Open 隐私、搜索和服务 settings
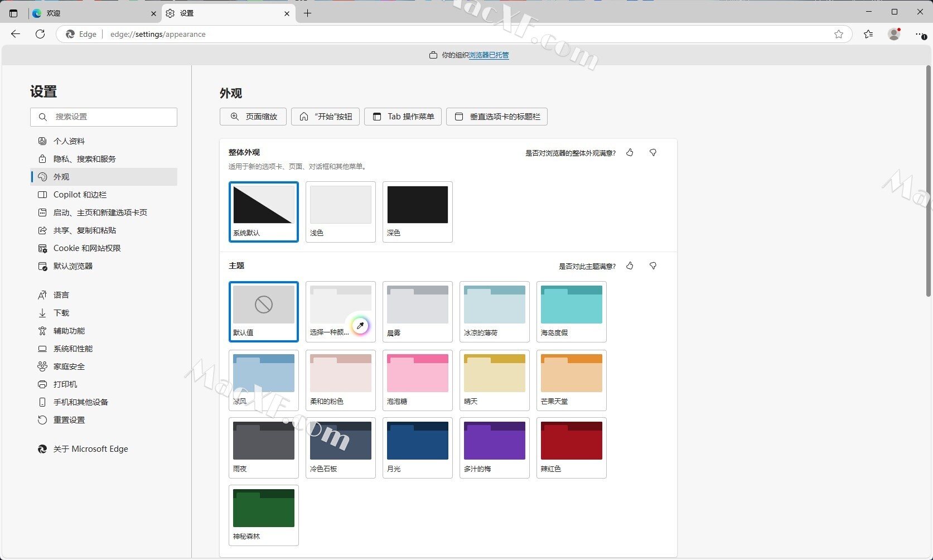Viewport: 933px width, 560px height. coord(104,159)
